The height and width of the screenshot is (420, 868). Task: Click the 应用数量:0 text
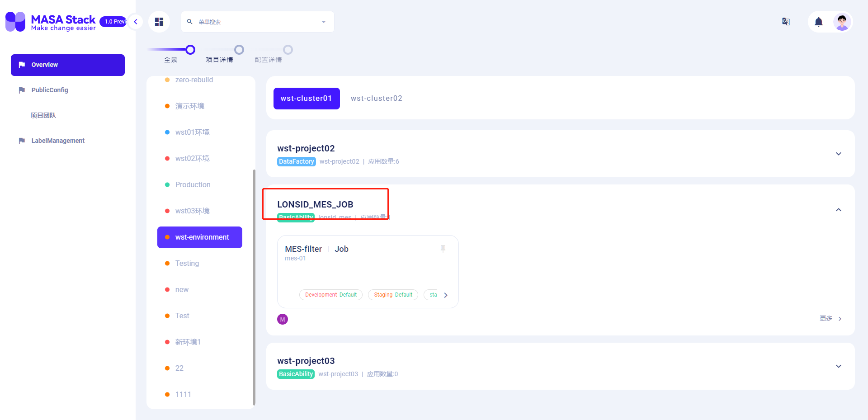[x=382, y=374]
